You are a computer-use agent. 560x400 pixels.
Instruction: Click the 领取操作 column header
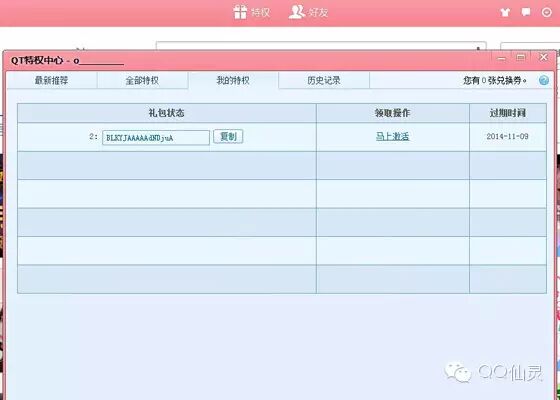392,113
